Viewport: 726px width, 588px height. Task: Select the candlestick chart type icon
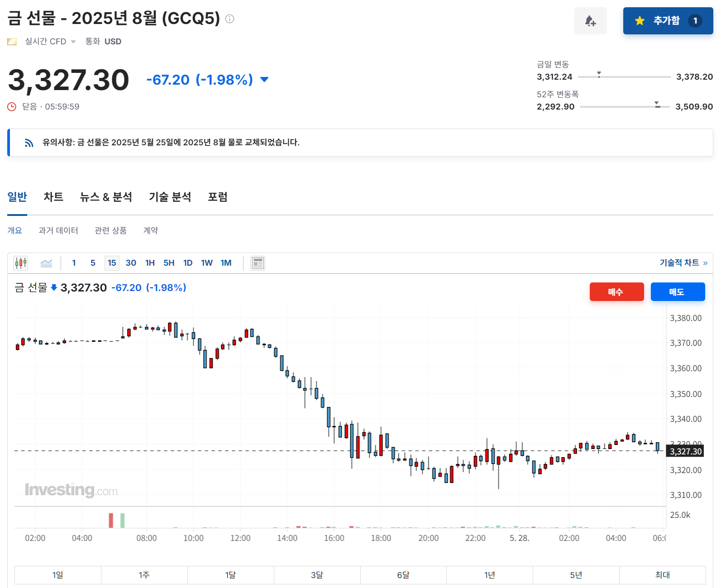click(20, 263)
